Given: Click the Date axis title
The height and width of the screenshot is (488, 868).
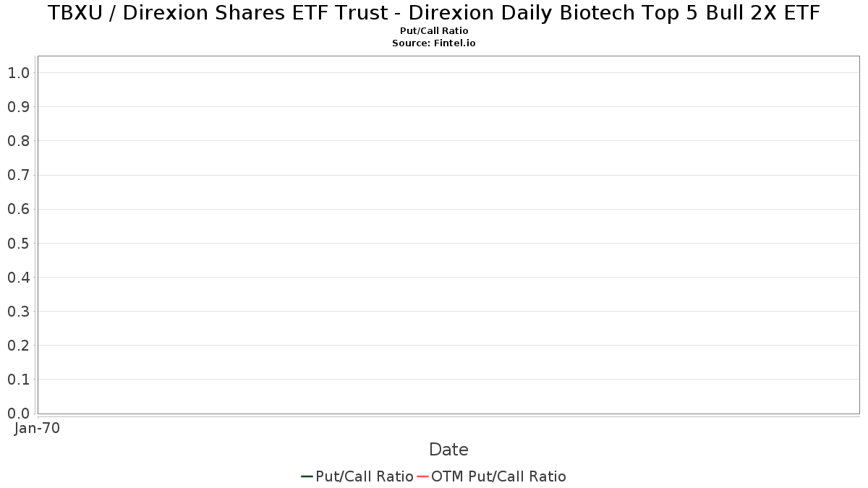Looking at the screenshot, I should (x=448, y=450).
